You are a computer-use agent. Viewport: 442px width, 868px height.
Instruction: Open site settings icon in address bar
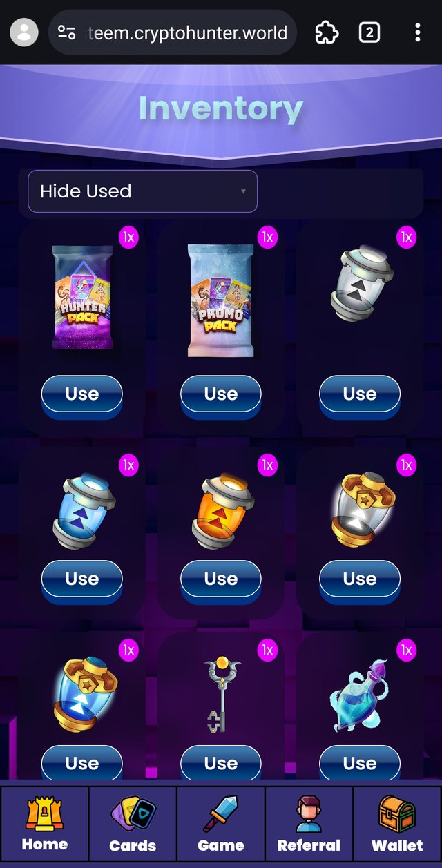click(67, 32)
